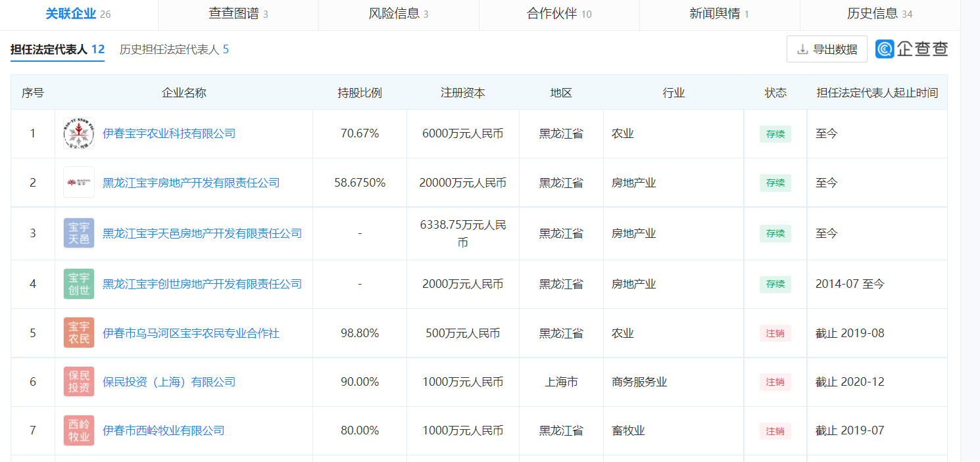This screenshot has height=462, width=980.
Task: Click the 状态 column header
Action: [x=775, y=93]
